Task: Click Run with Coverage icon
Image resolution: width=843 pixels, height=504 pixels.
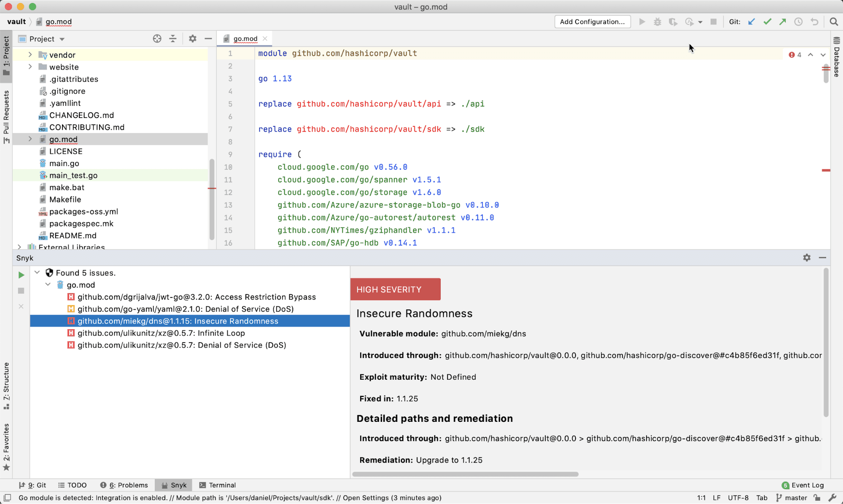Action: (673, 21)
